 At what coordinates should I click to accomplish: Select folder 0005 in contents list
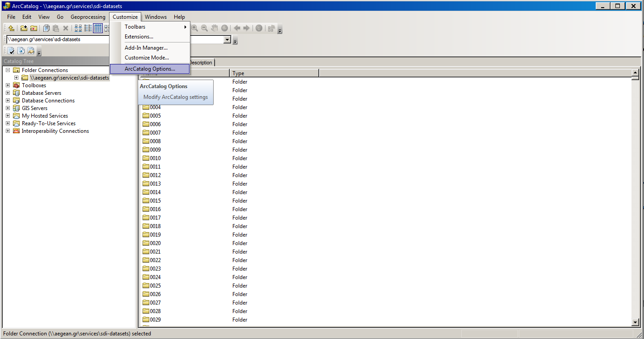[155, 115]
